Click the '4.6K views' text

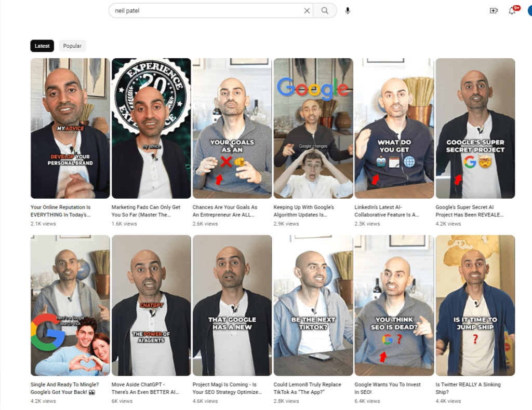click(x=205, y=401)
